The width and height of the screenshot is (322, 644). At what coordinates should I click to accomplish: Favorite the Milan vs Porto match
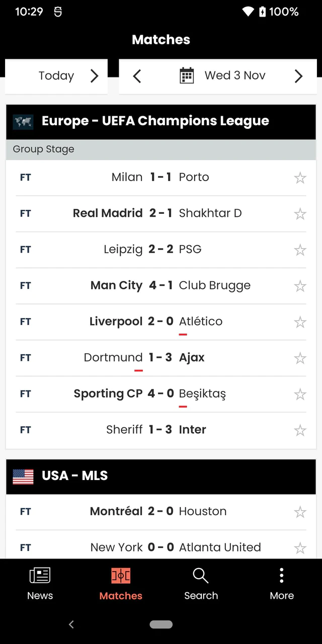click(300, 178)
